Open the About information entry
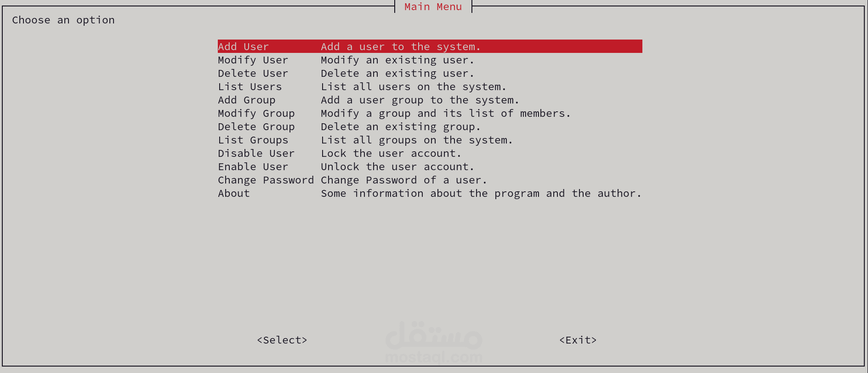 (x=233, y=193)
